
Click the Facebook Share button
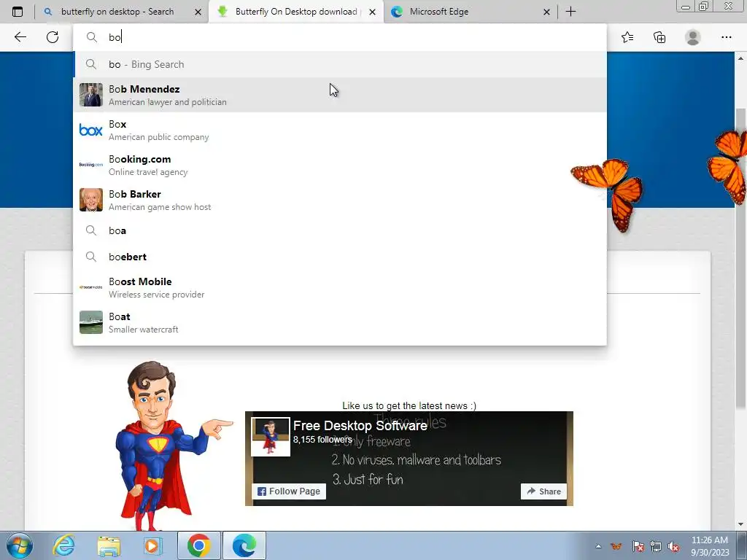pos(543,491)
